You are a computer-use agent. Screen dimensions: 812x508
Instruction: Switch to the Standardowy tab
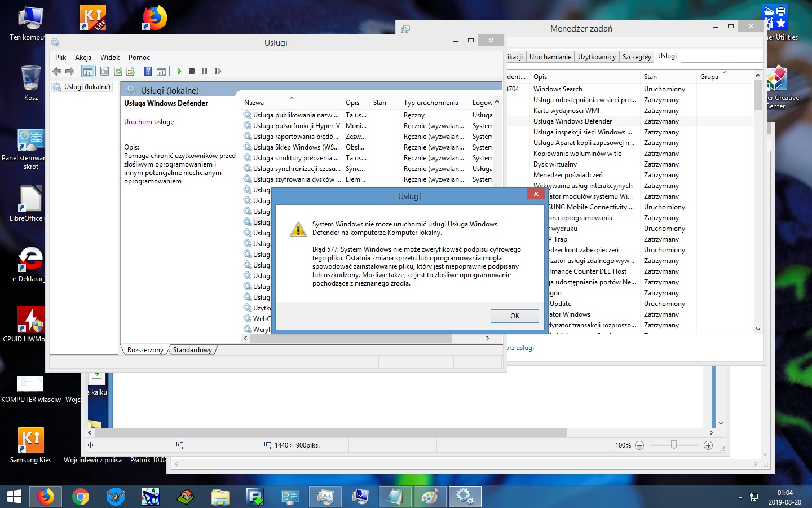coord(192,350)
